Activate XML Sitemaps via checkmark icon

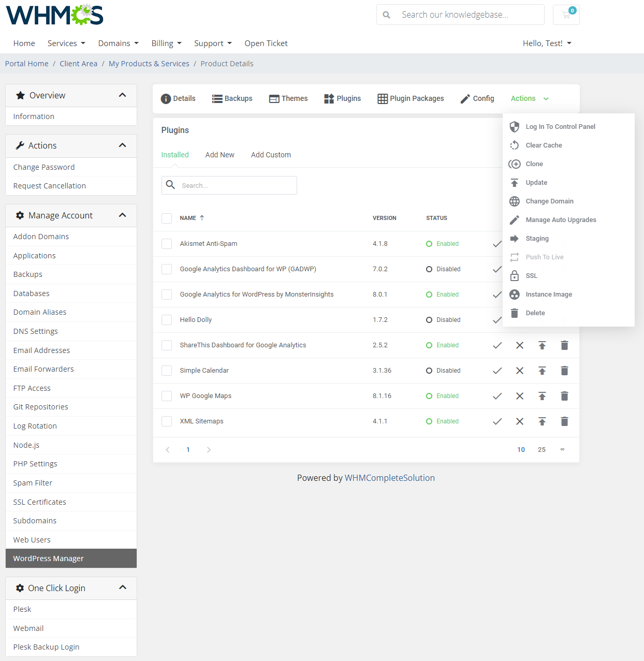pyautogui.click(x=497, y=421)
